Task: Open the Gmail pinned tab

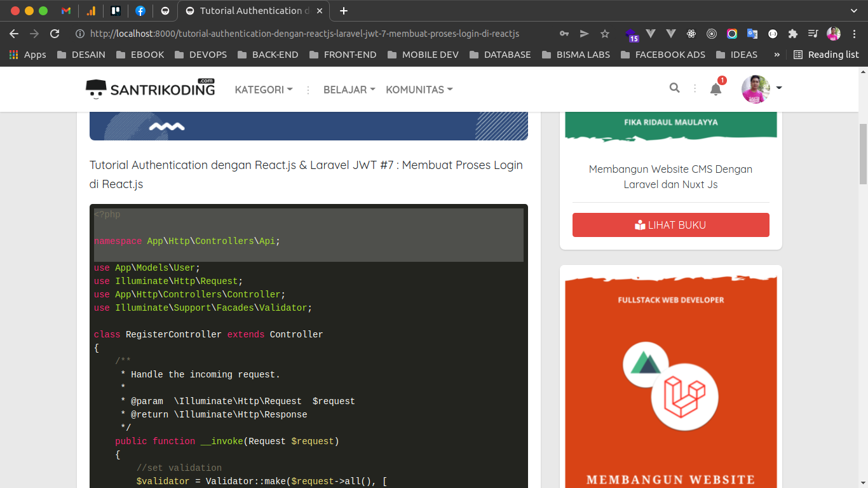Action: (x=65, y=10)
